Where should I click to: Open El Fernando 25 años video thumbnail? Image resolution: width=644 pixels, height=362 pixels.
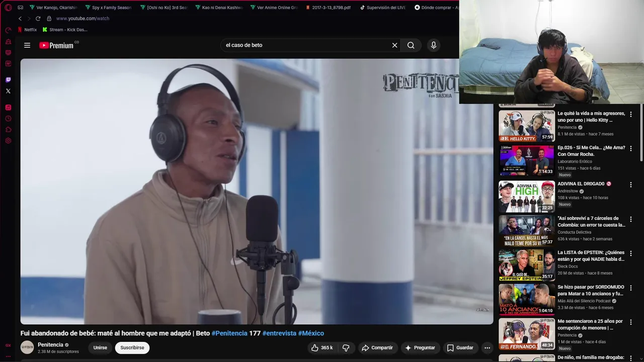coord(527,334)
